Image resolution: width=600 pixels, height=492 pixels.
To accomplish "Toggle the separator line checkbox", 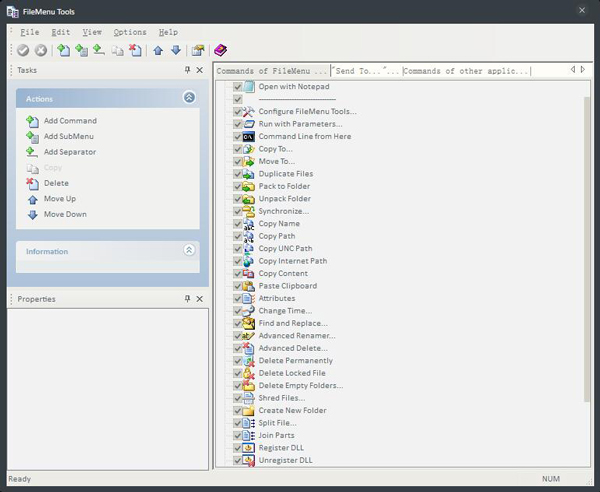I will coord(238,99).
